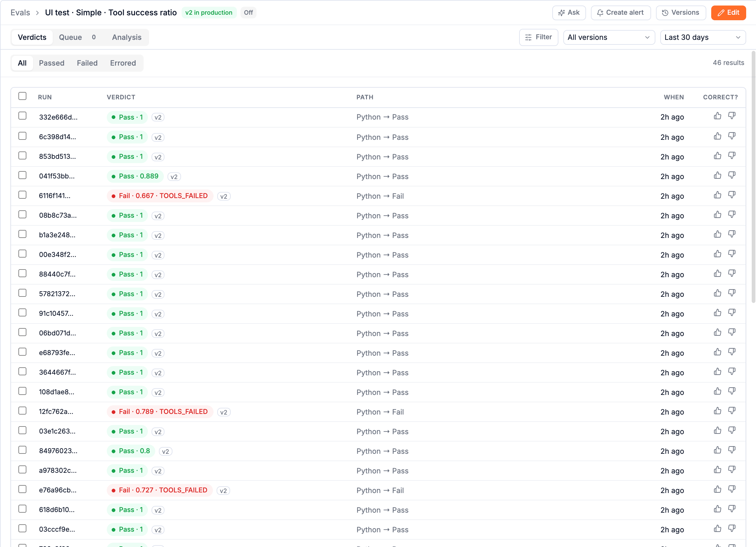Open run 853bd513 row
756x547 pixels.
pos(378,157)
